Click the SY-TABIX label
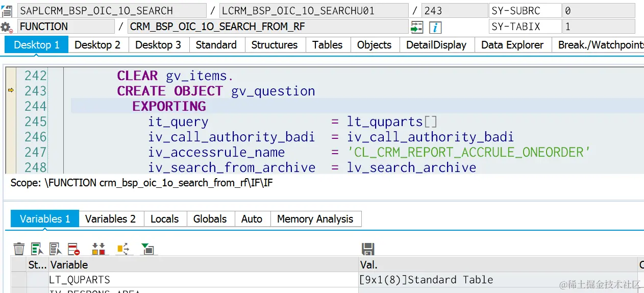644x293 pixels. pyautogui.click(x=525, y=27)
